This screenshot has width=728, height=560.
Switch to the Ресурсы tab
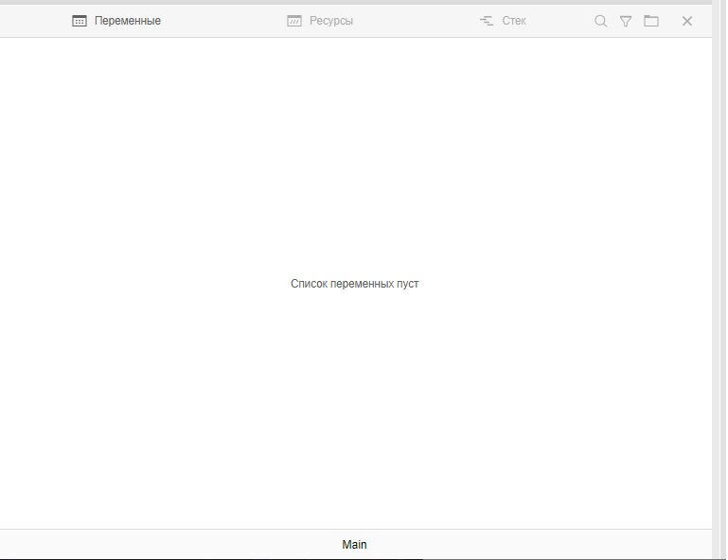(x=330, y=21)
